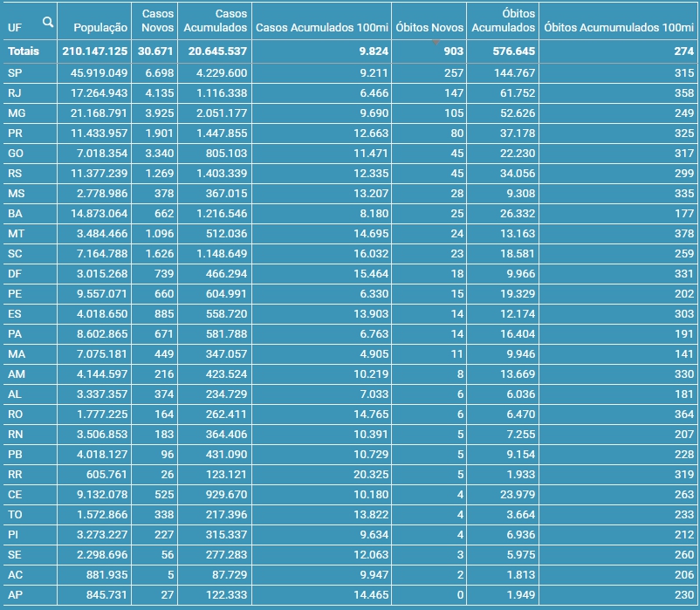This screenshot has height=610, width=700.
Task: Click the Totais row label
Action: (x=24, y=51)
